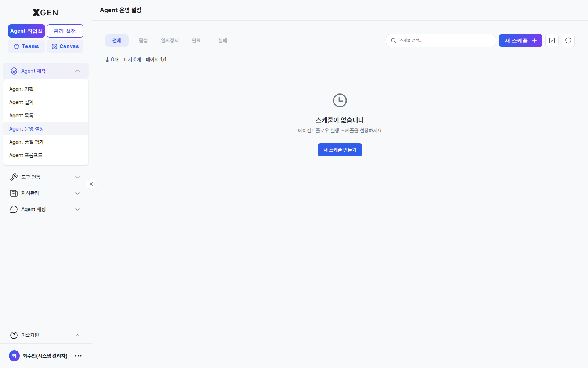
Task: Click the 도구 연동 wrench icon
Action: [x=14, y=177]
